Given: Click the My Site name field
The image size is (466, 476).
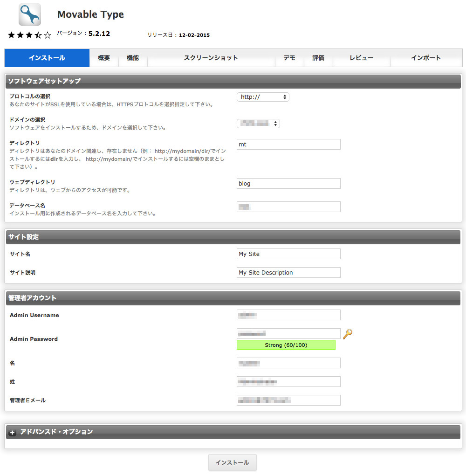Looking at the screenshot, I should 288,254.
